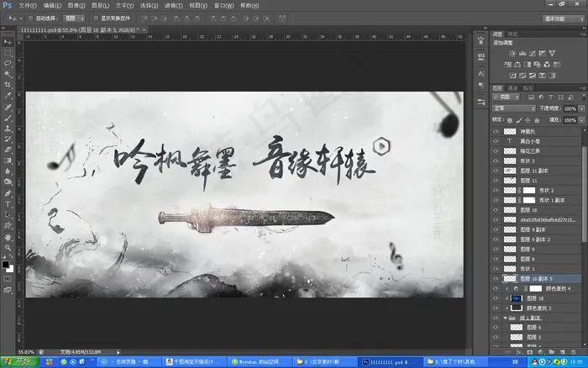
Task: Collapse the 组 1 副本 layer group
Action: point(505,318)
